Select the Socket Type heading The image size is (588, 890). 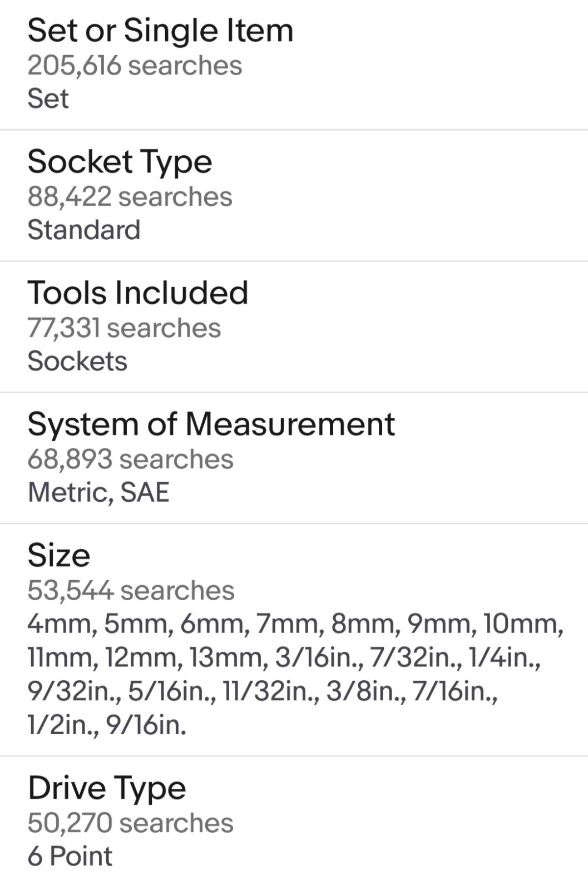[120, 162]
